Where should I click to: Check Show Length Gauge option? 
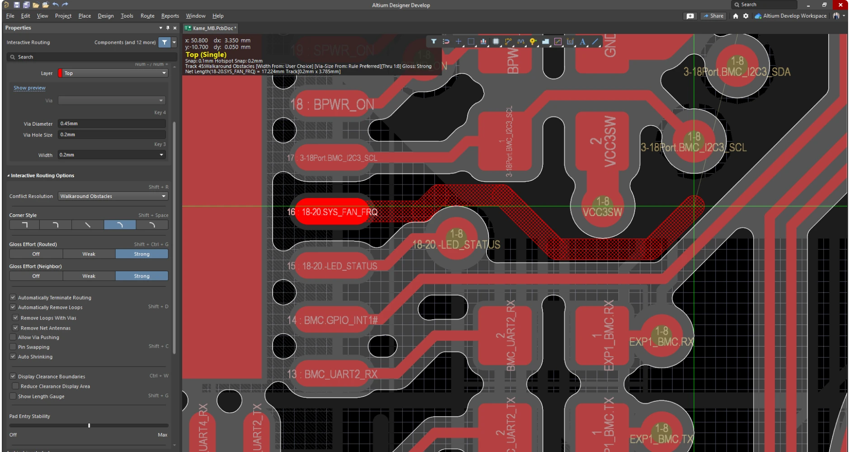13,396
